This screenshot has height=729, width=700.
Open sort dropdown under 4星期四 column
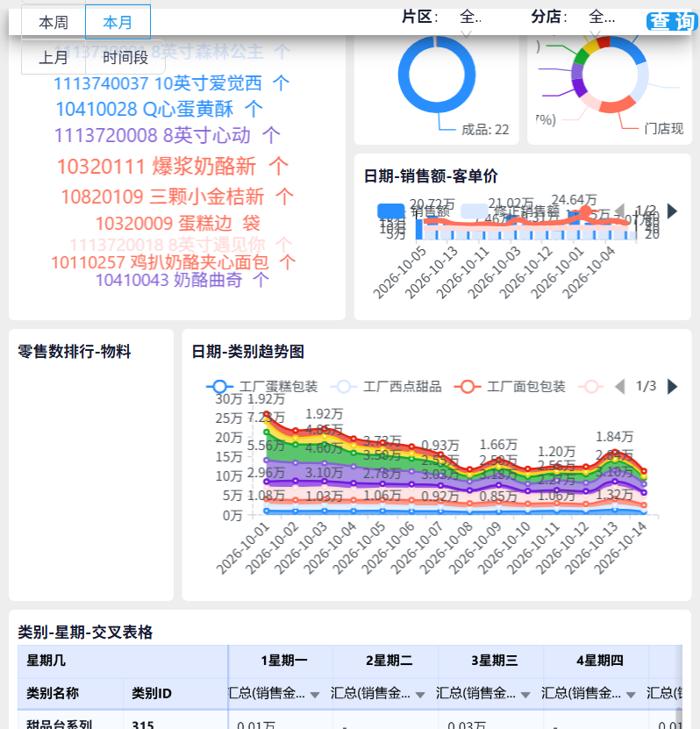(631, 695)
